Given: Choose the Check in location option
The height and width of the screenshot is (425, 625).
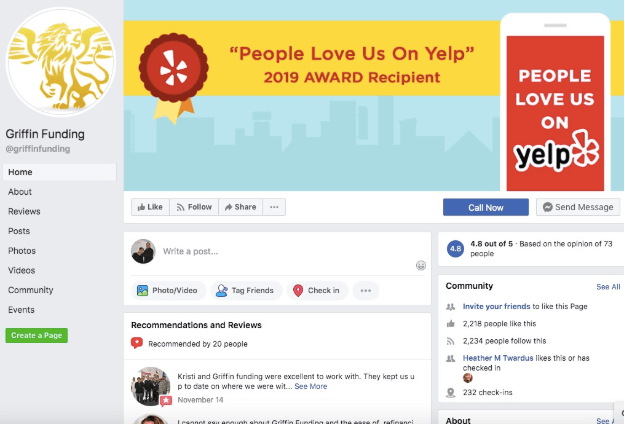Looking at the screenshot, I should pos(317,291).
